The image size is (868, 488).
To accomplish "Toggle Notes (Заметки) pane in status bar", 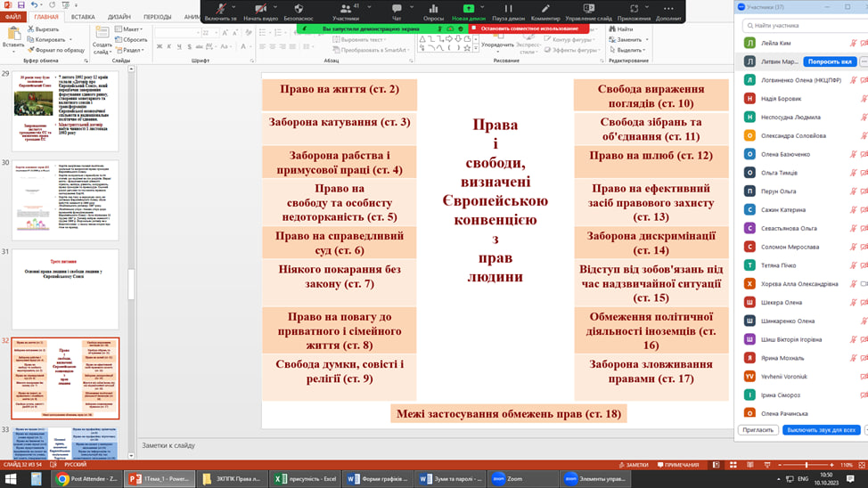I will click(x=634, y=465).
